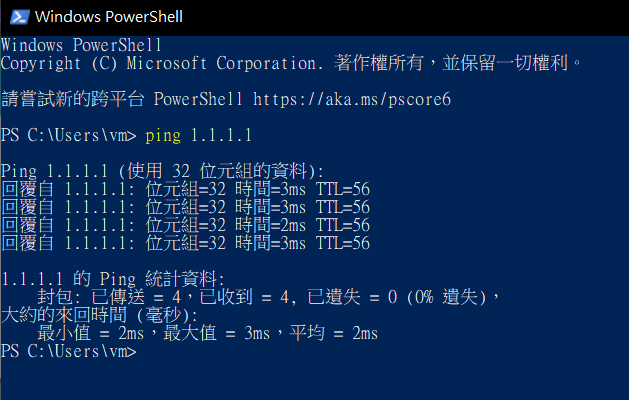Click the PowerShell icon in the title bar
Screen dimensions: 629x400
tap(17, 17)
